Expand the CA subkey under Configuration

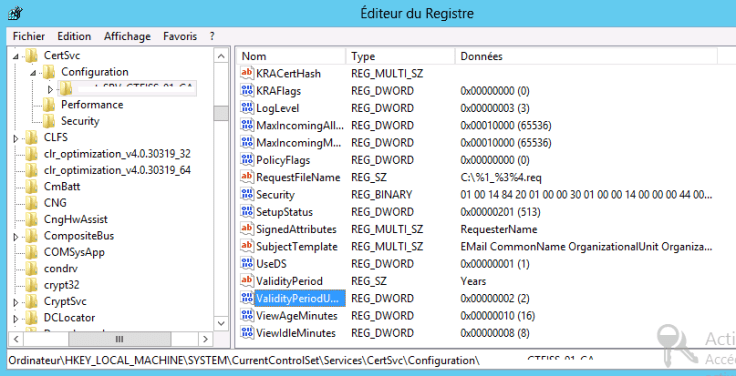51,88
